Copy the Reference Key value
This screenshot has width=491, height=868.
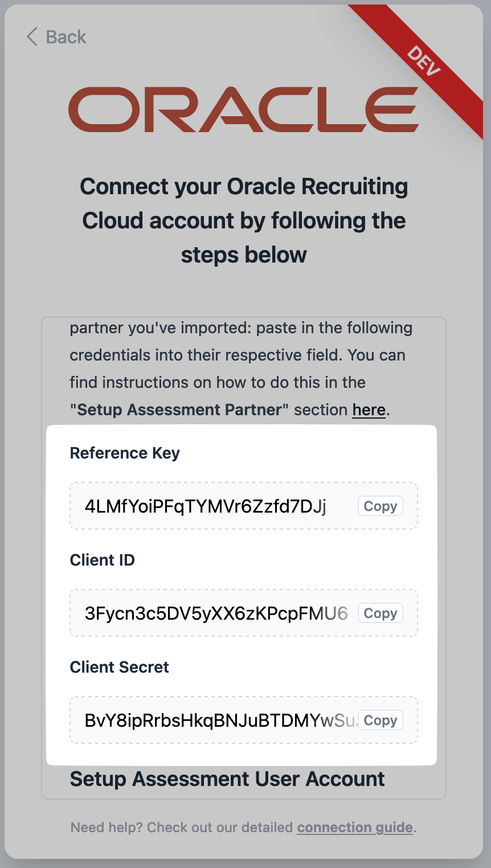(380, 506)
